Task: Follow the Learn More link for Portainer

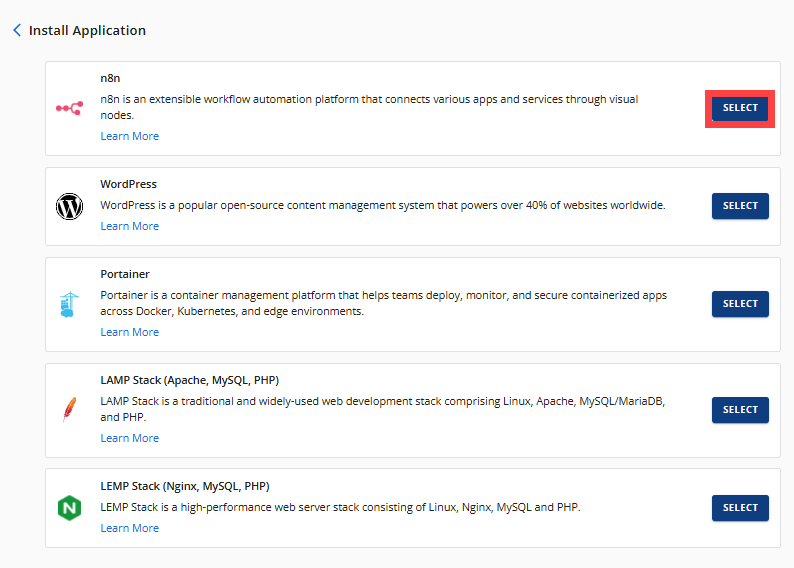Action: click(129, 332)
